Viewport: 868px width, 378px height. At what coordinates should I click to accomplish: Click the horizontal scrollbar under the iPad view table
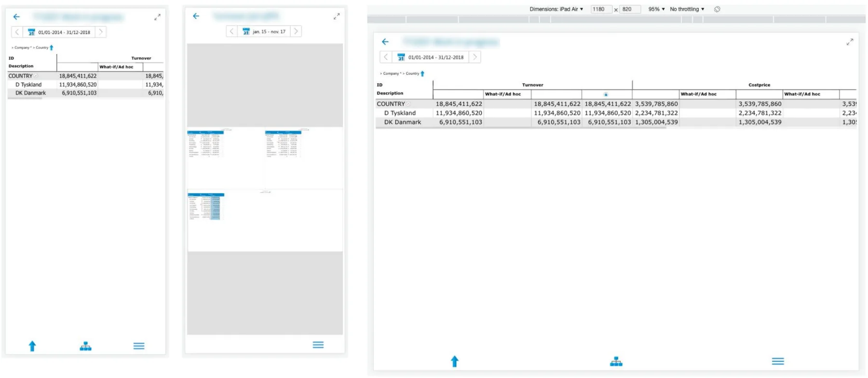click(x=521, y=128)
